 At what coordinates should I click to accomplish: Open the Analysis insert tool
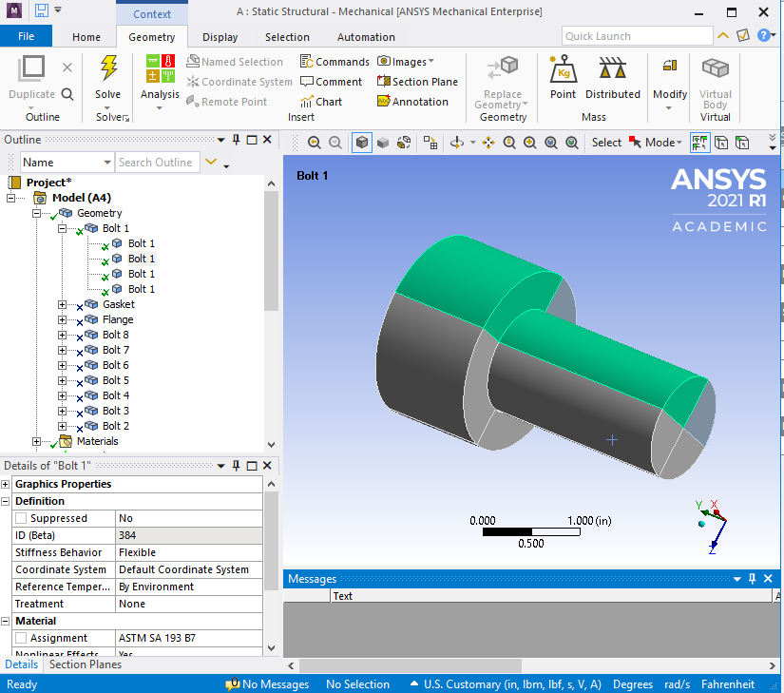tap(160, 76)
